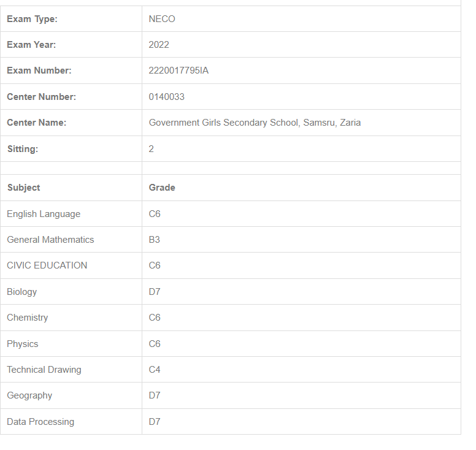Click the Subject column header

23,188
